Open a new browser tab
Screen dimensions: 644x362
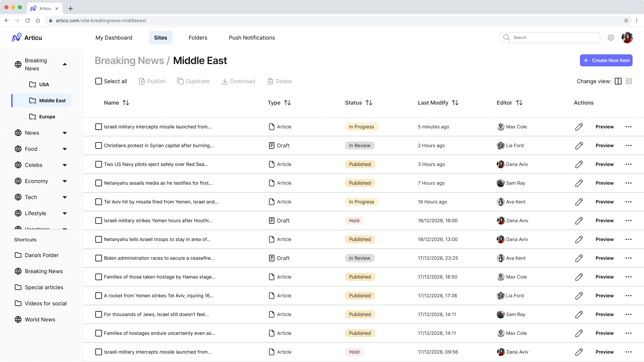coord(70,8)
